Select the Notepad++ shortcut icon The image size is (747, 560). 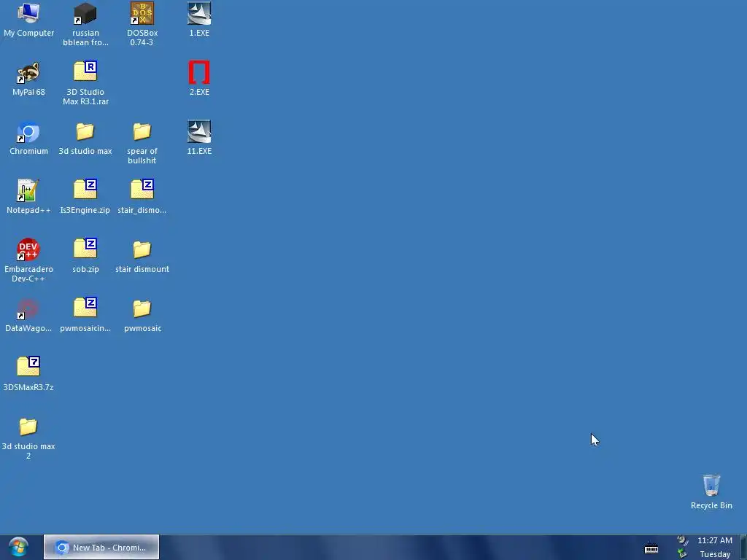pyautogui.click(x=28, y=197)
